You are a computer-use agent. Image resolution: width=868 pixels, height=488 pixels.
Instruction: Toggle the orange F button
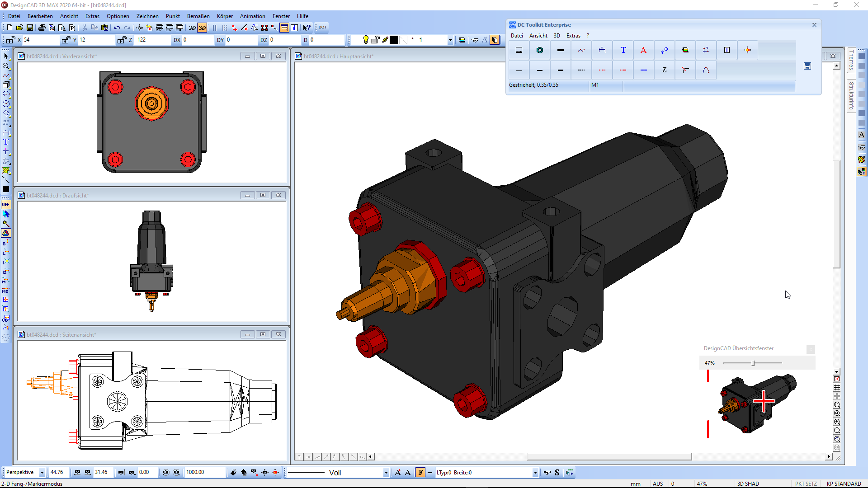420,473
